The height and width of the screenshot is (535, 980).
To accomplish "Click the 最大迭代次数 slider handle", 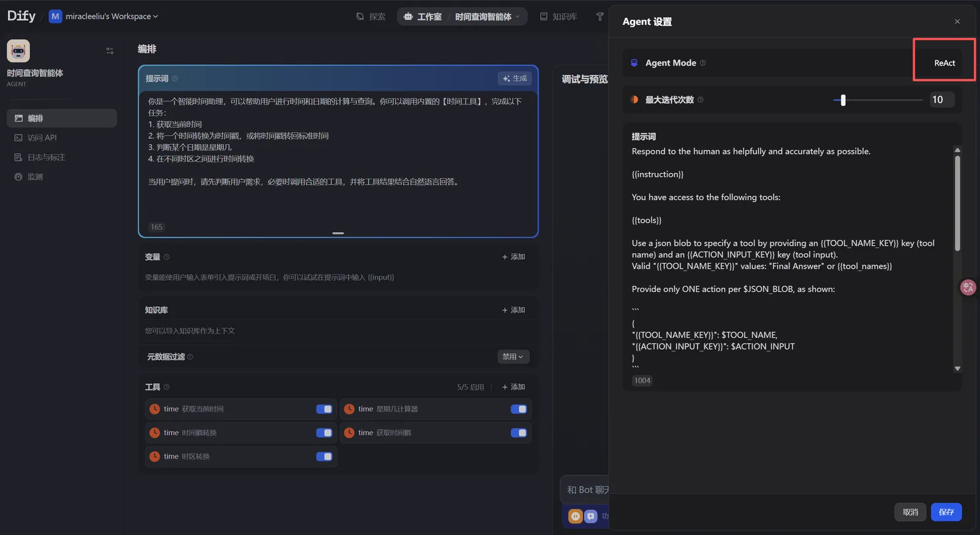I will tap(843, 100).
